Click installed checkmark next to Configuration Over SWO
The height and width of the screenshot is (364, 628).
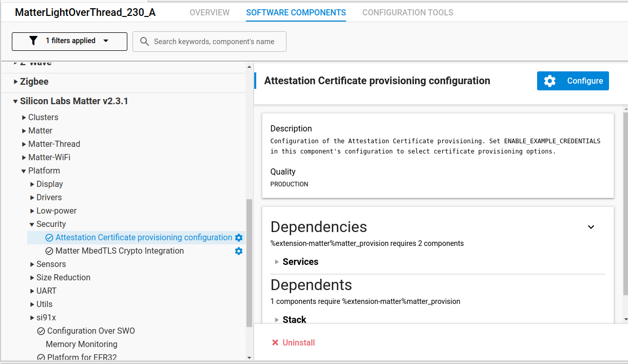tap(41, 331)
